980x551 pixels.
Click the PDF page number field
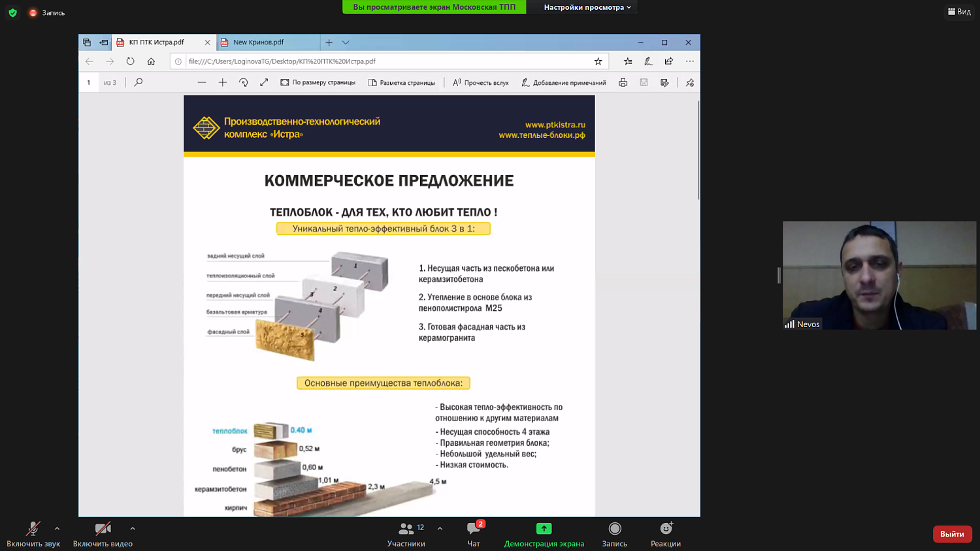[89, 83]
